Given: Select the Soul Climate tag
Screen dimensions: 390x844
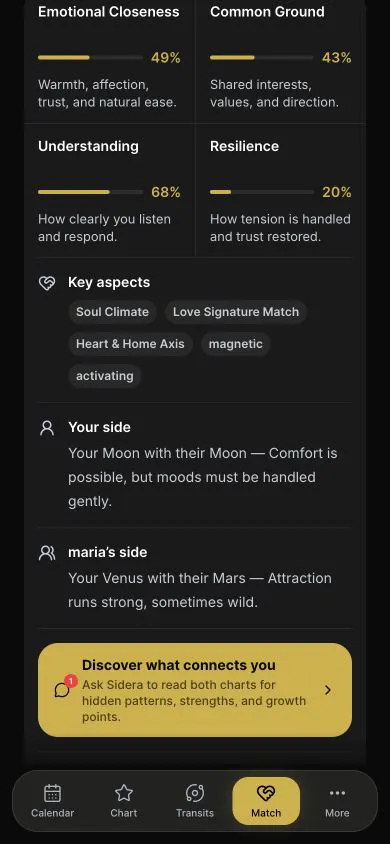Looking at the screenshot, I should pyautogui.click(x=112, y=312).
